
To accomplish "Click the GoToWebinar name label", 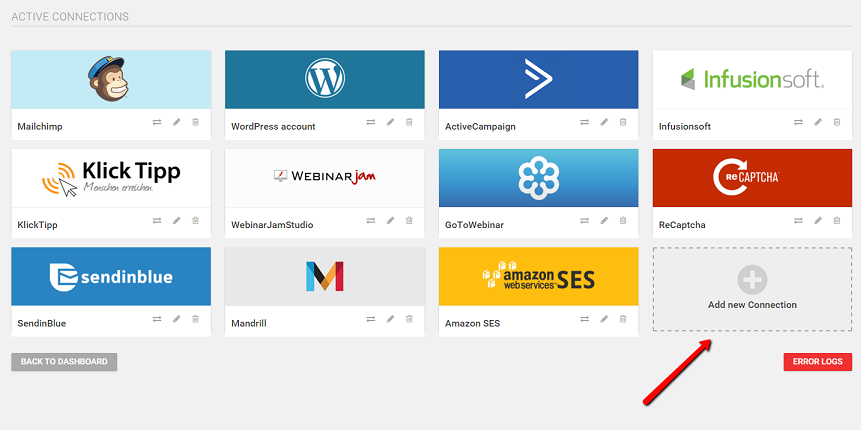I will click(474, 225).
